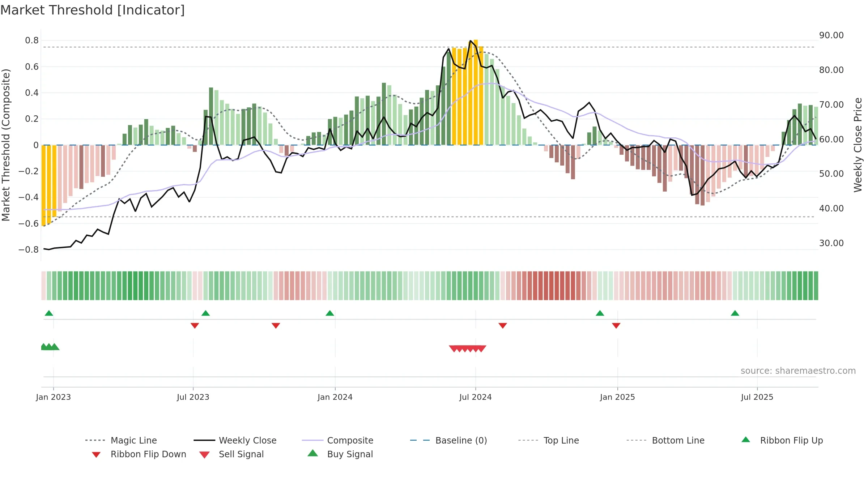Toggle the Baseline (0) legend entry
This screenshot has height=488, width=868.
pos(448,440)
